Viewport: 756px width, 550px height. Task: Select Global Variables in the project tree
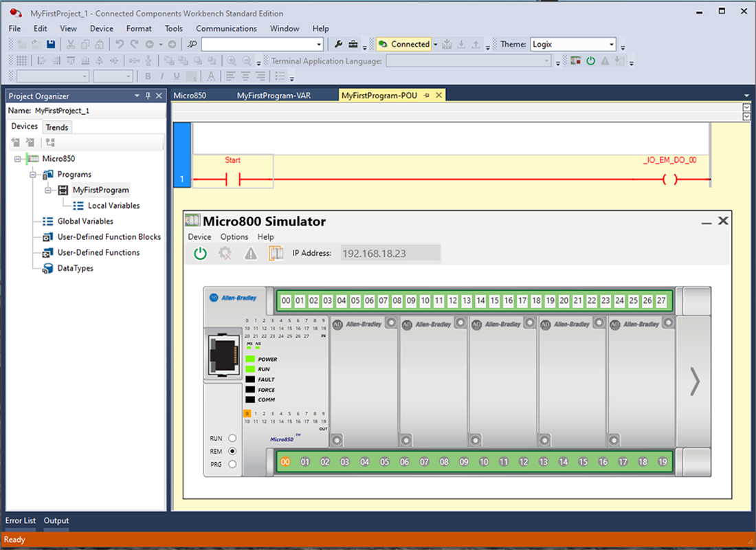coord(85,221)
